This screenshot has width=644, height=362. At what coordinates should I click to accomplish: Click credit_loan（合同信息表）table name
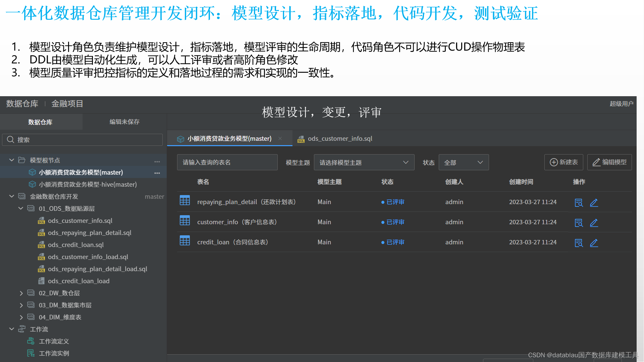(233, 242)
